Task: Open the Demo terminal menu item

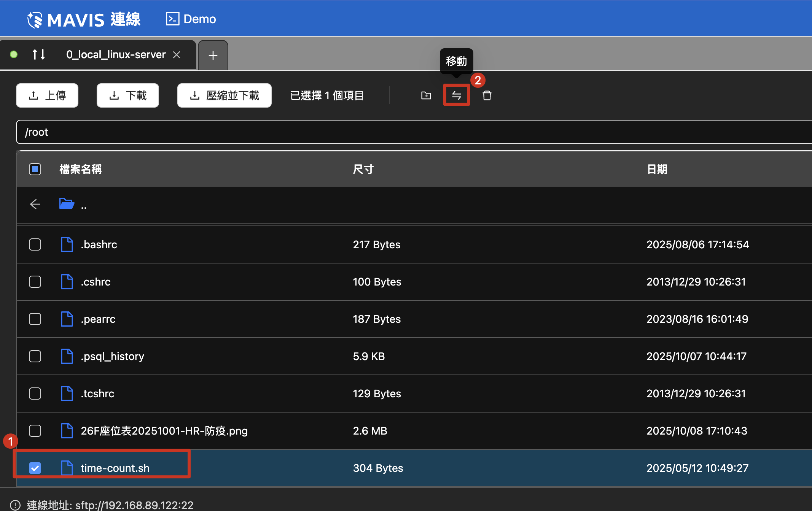Action: click(191, 19)
